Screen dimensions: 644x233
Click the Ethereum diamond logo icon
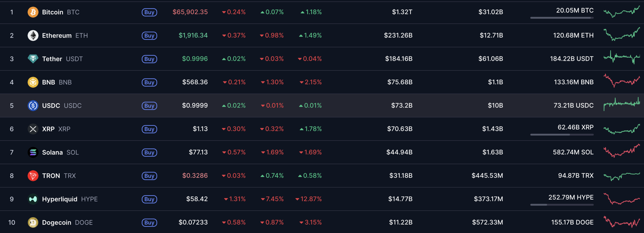pos(33,35)
